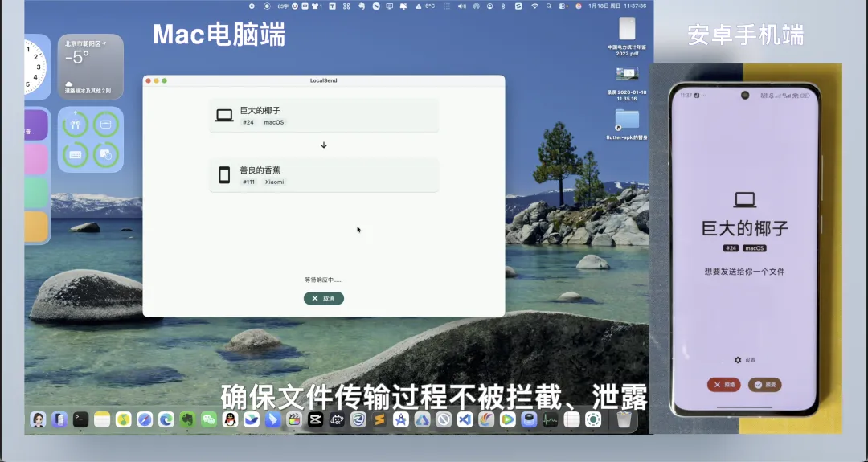The width and height of the screenshot is (868, 462).
Task: Open keyboard battery ring in widget
Action: 76,155
